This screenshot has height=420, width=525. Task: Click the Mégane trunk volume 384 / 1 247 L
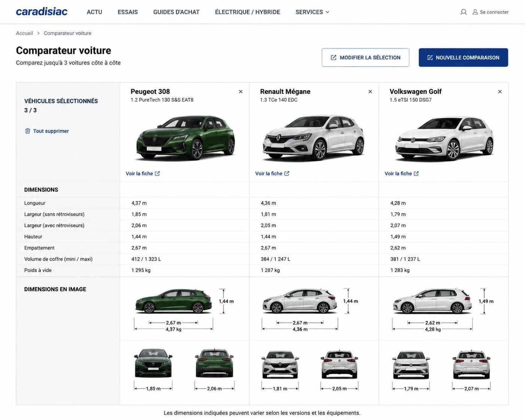276,259
